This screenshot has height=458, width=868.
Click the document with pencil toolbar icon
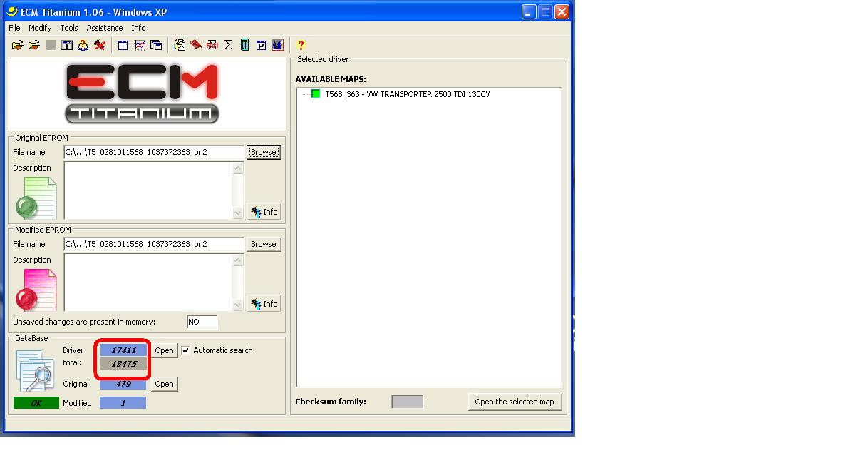(180, 45)
